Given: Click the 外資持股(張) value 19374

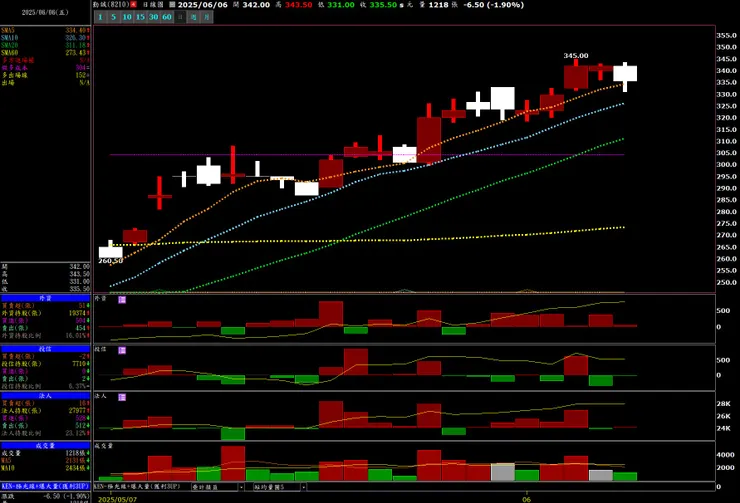Looking at the screenshot, I should 77,313.
